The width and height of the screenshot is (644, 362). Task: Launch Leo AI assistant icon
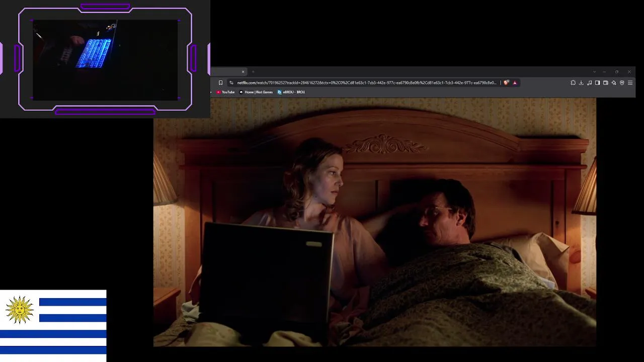coord(614,83)
